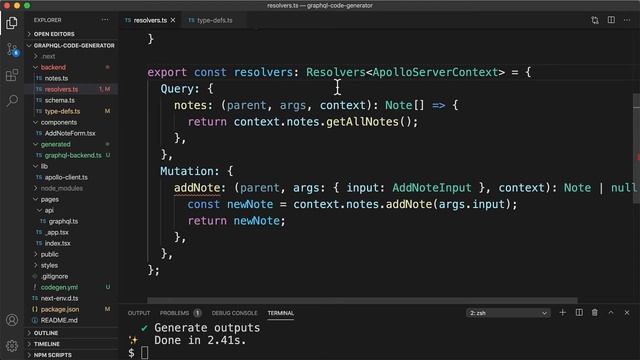
Task: Split the editor to the right
Action: pos(611,20)
